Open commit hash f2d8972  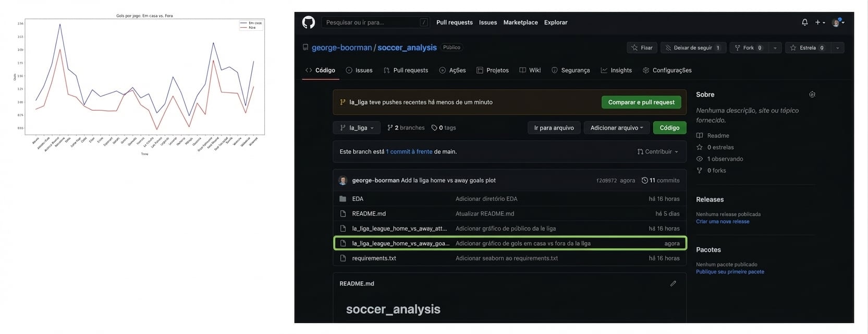606,181
